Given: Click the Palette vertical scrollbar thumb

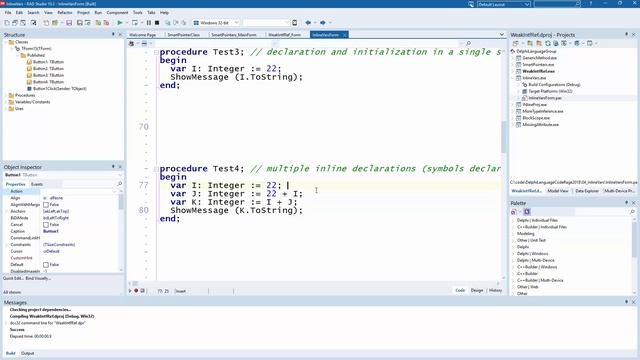Looking at the screenshot, I should coord(634,240).
